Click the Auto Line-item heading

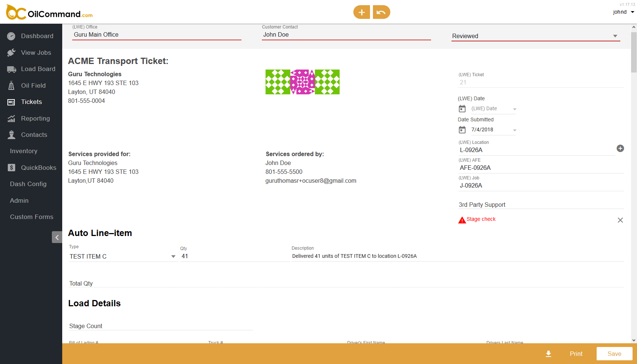coord(100,233)
